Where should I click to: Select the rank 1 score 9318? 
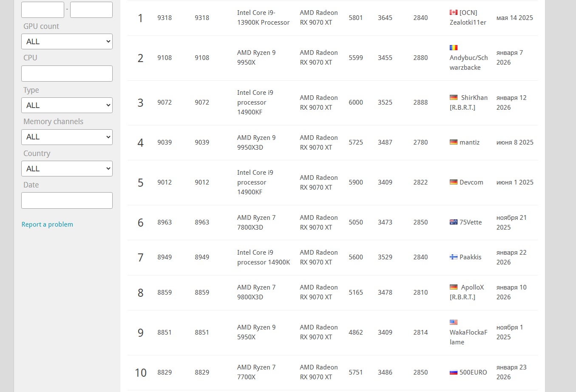[165, 18]
